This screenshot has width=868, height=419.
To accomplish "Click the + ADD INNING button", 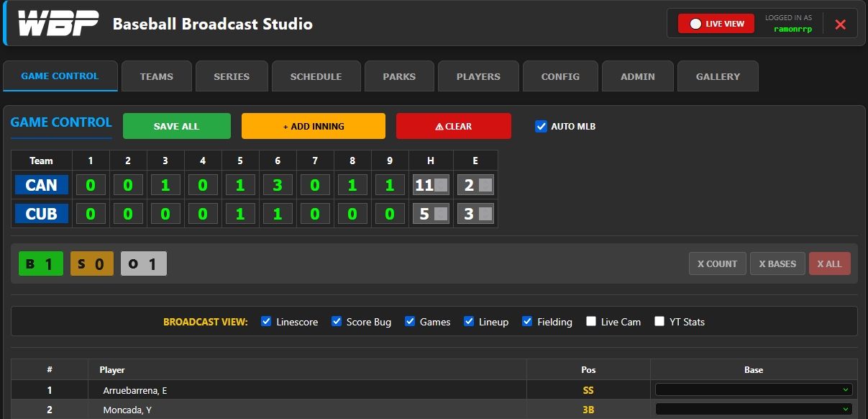I will 314,126.
